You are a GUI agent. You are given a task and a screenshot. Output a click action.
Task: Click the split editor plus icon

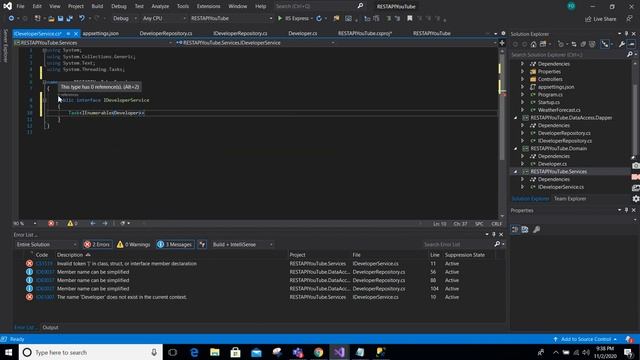click(502, 42)
